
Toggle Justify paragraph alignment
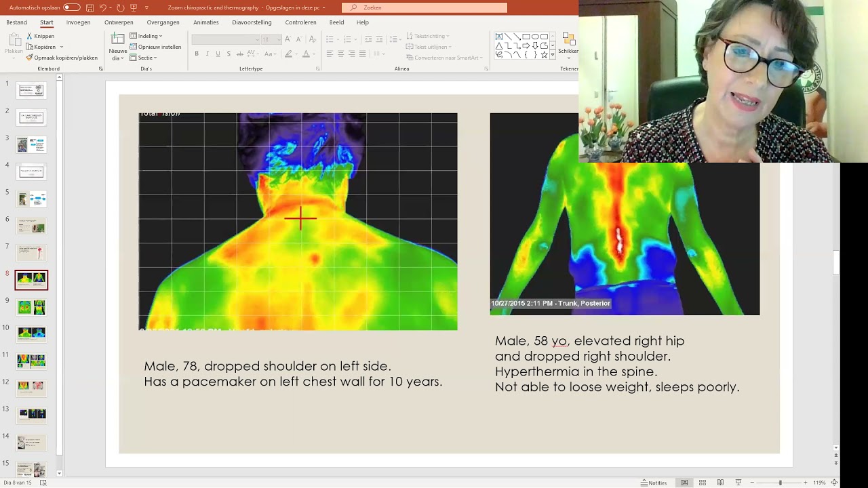[362, 54]
